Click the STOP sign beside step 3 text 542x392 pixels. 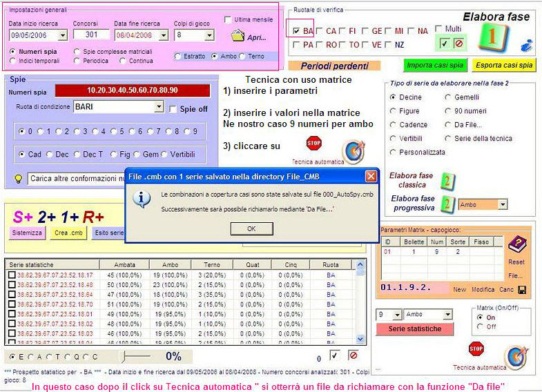tap(314, 143)
